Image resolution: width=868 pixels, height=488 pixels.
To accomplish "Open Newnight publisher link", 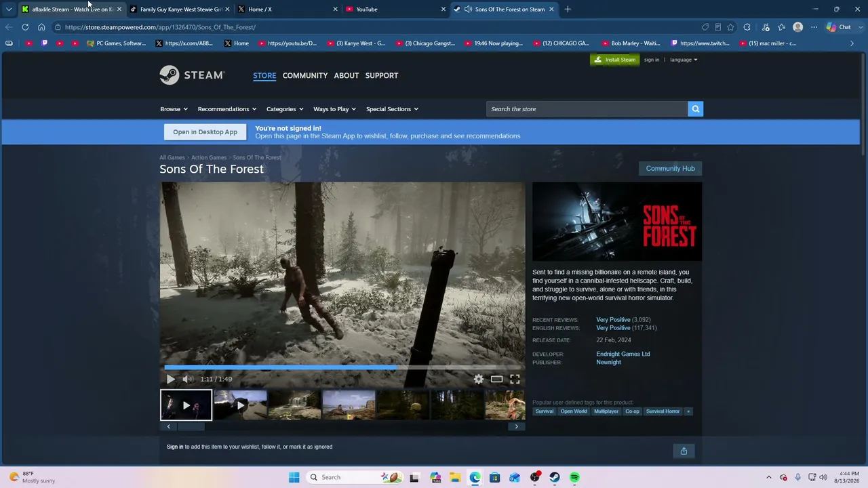I will coord(608,362).
